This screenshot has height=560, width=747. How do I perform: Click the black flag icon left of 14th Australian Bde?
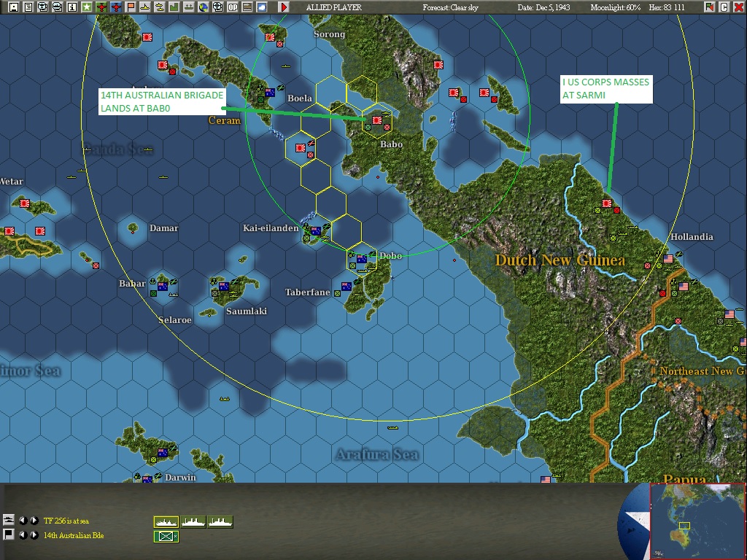coord(9,534)
